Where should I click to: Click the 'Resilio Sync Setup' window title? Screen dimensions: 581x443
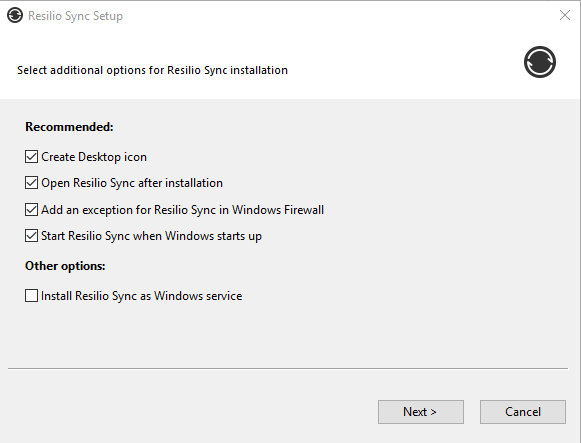(x=75, y=16)
